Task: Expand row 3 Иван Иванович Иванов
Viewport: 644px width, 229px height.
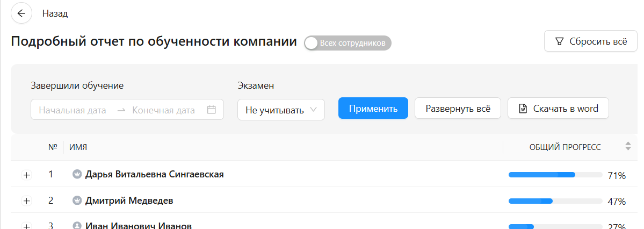Action: click(27, 226)
